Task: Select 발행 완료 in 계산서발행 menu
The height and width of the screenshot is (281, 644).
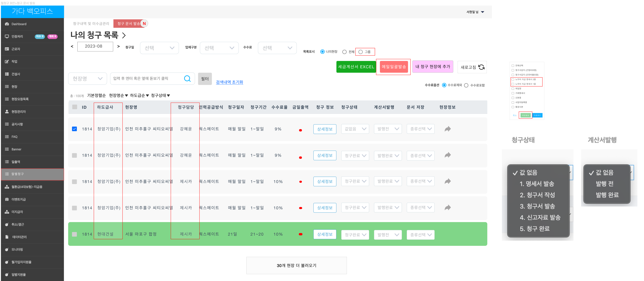Action: (607, 195)
